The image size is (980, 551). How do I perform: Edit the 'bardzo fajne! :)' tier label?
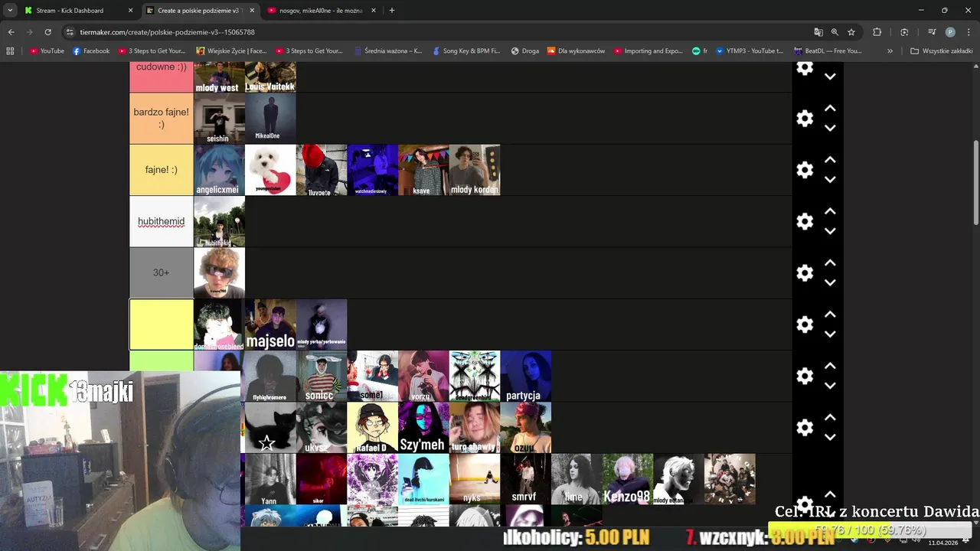point(161,119)
